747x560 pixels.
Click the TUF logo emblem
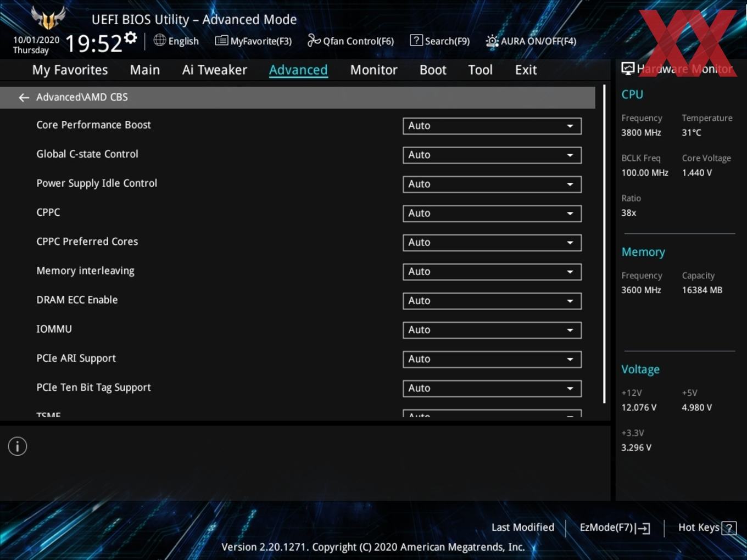point(48,18)
